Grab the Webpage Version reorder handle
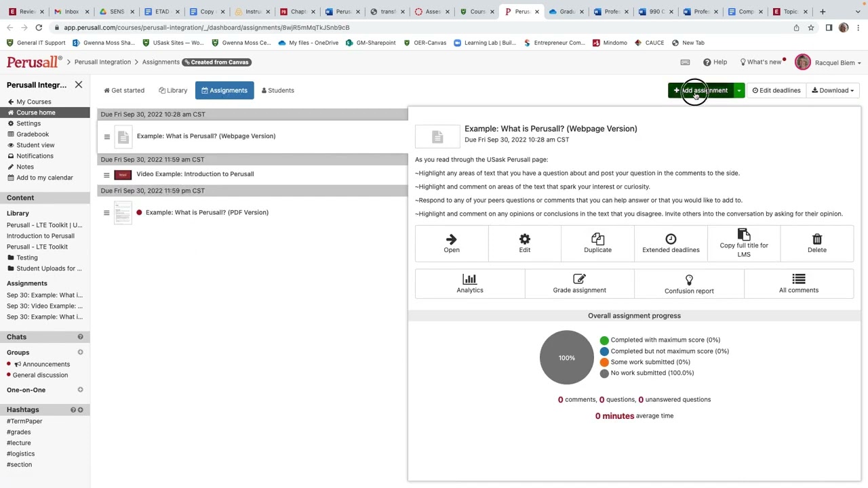Image resolution: width=868 pixels, height=488 pixels. coord(106,136)
